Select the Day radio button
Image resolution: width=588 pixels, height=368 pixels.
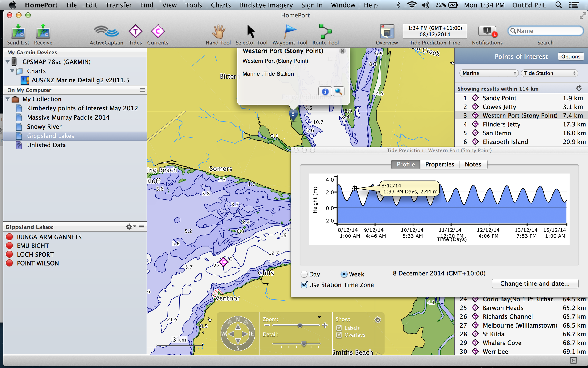pos(304,274)
